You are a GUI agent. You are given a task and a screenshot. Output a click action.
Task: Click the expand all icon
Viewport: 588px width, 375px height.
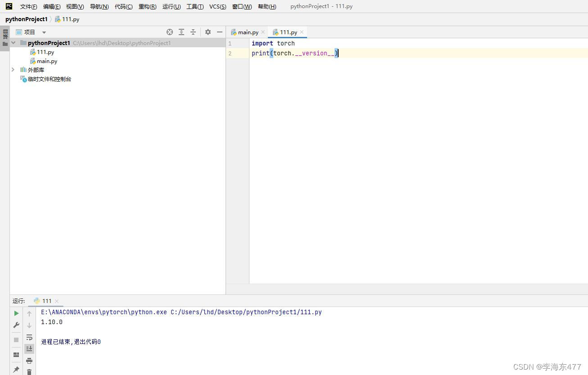[x=181, y=32]
